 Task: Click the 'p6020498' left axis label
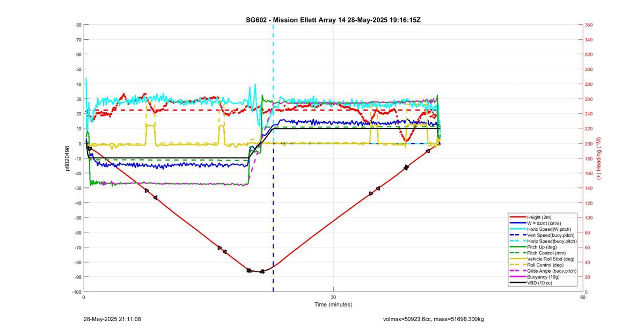(x=69, y=158)
